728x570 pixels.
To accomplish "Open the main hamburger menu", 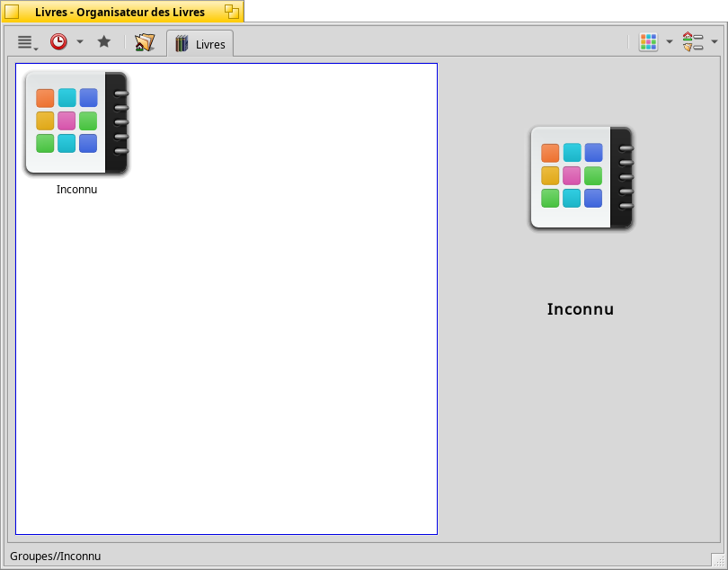I will click(x=27, y=43).
